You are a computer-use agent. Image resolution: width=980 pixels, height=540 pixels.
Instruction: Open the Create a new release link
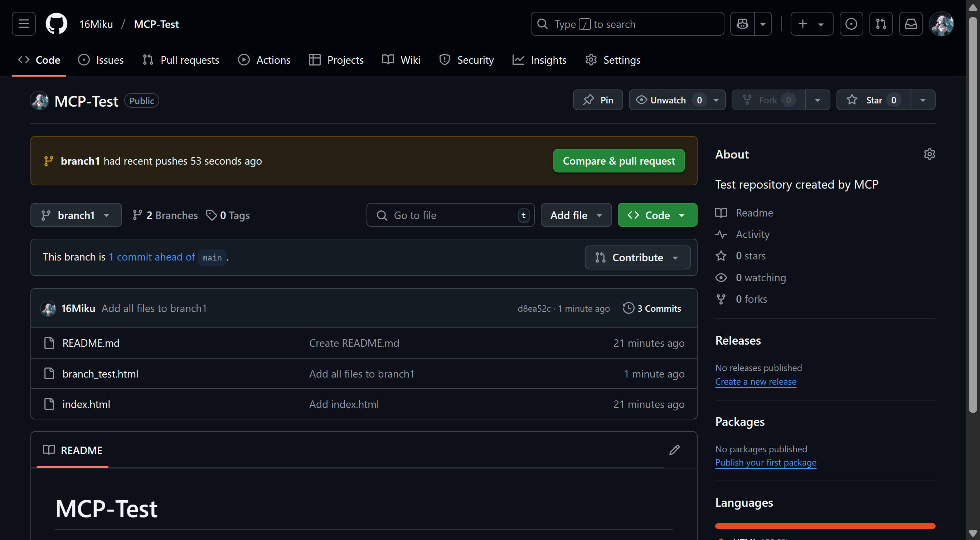pyautogui.click(x=756, y=381)
